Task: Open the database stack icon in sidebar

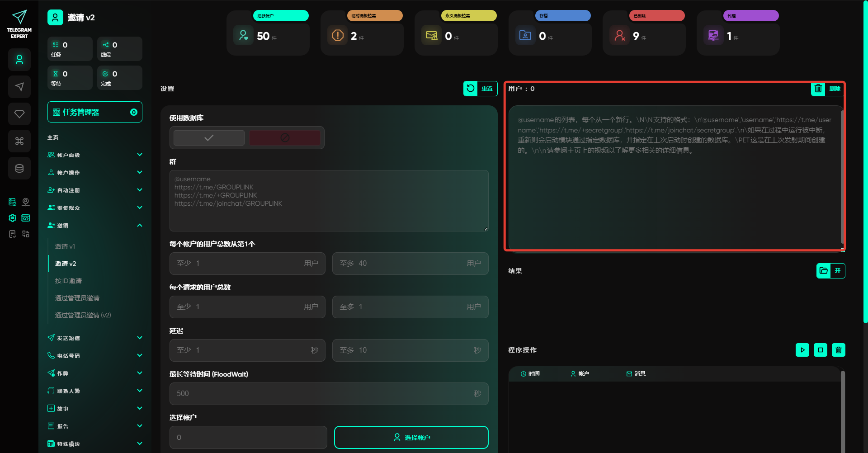Action: [x=19, y=168]
